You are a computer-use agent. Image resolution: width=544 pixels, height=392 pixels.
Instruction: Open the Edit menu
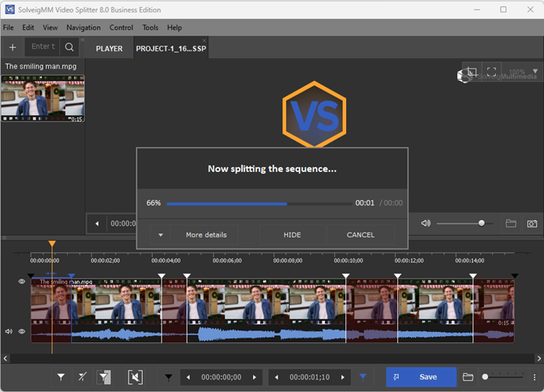(28, 28)
